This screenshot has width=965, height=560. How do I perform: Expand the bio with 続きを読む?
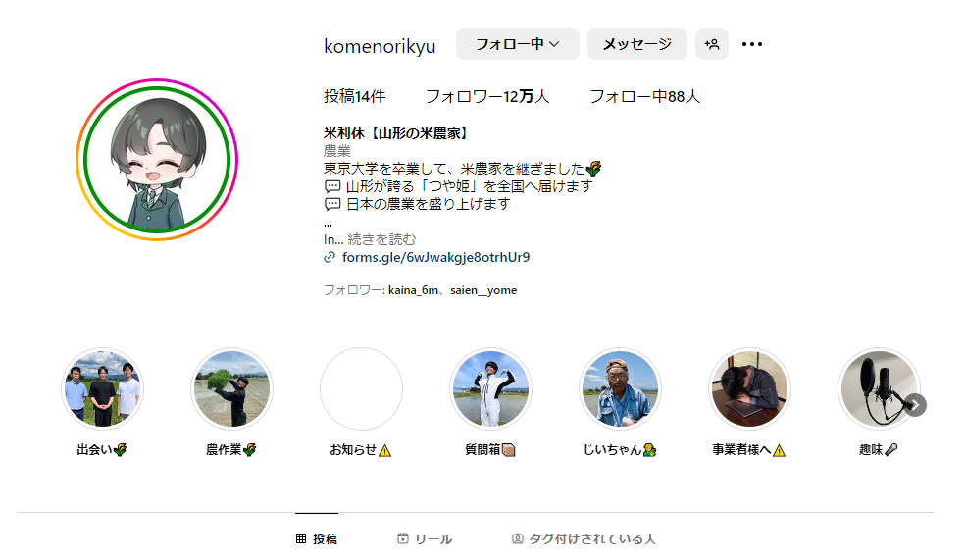point(381,239)
